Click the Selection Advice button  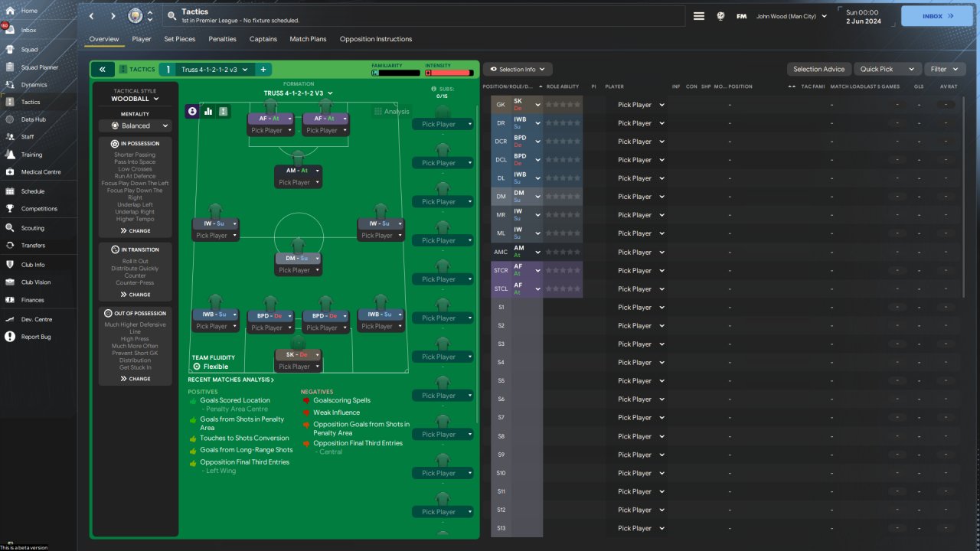coord(818,70)
